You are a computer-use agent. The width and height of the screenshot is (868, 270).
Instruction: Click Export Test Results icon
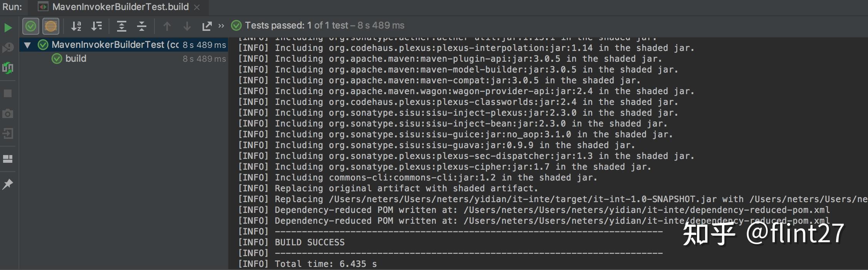coord(207,26)
